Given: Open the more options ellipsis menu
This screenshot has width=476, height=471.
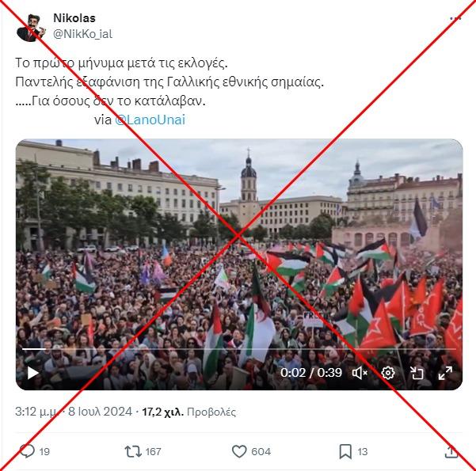Looking at the screenshot, I should pos(455,18).
